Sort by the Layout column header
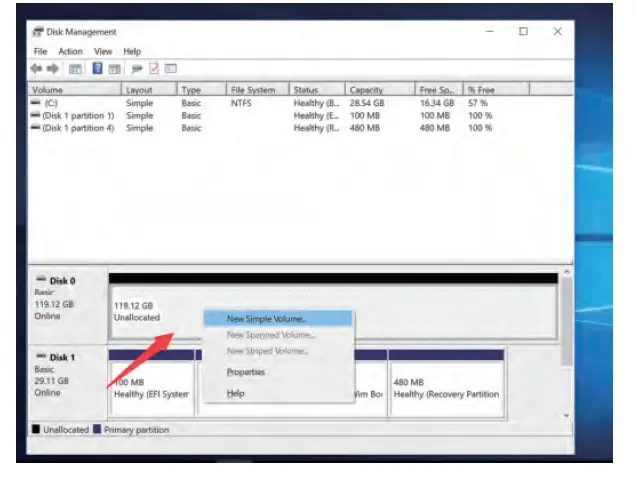This screenshot has width=635, height=477. (x=149, y=89)
